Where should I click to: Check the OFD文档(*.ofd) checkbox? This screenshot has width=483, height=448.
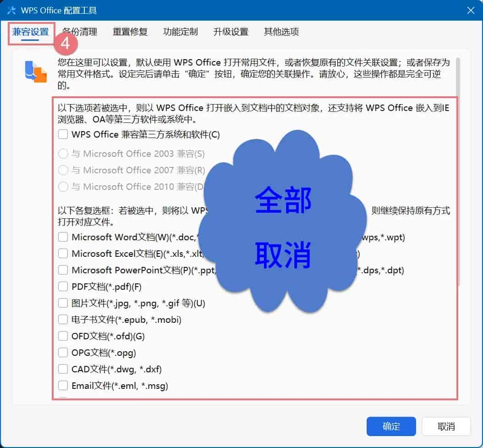(x=63, y=336)
